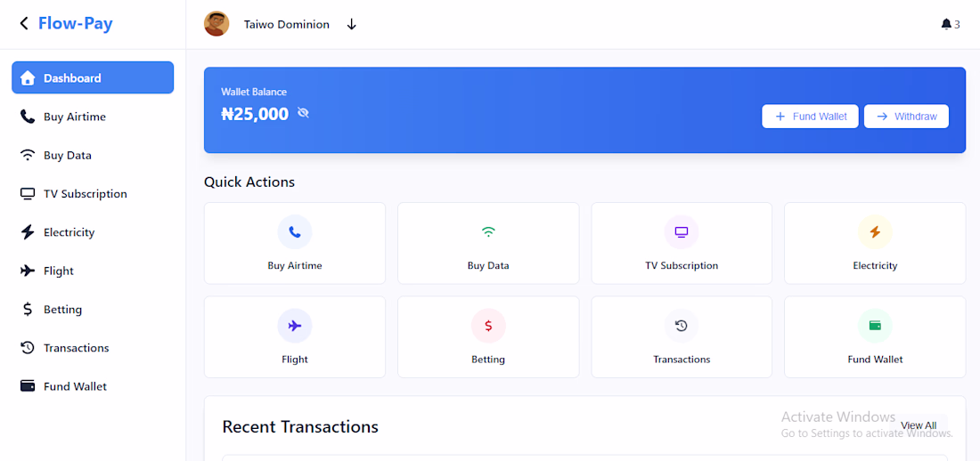Open Fund Wallet text in sidebar
The image size is (980, 461).
click(75, 386)
